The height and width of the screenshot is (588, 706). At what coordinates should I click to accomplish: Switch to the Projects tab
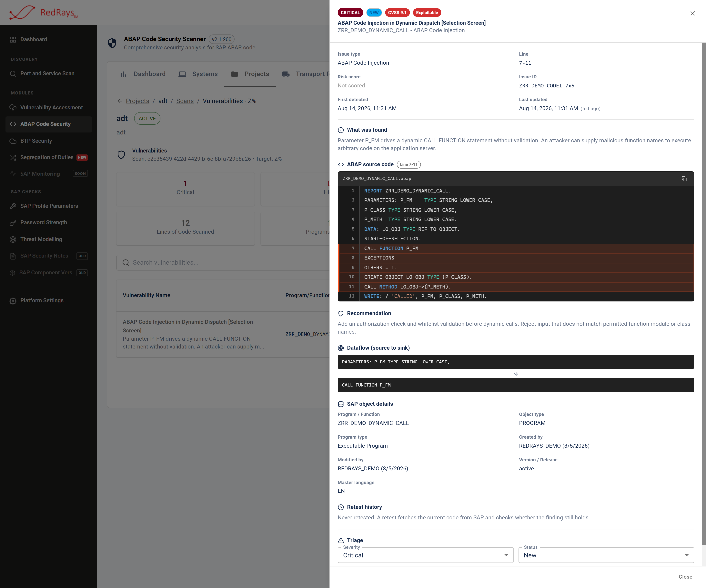click(x=250, y=74)
